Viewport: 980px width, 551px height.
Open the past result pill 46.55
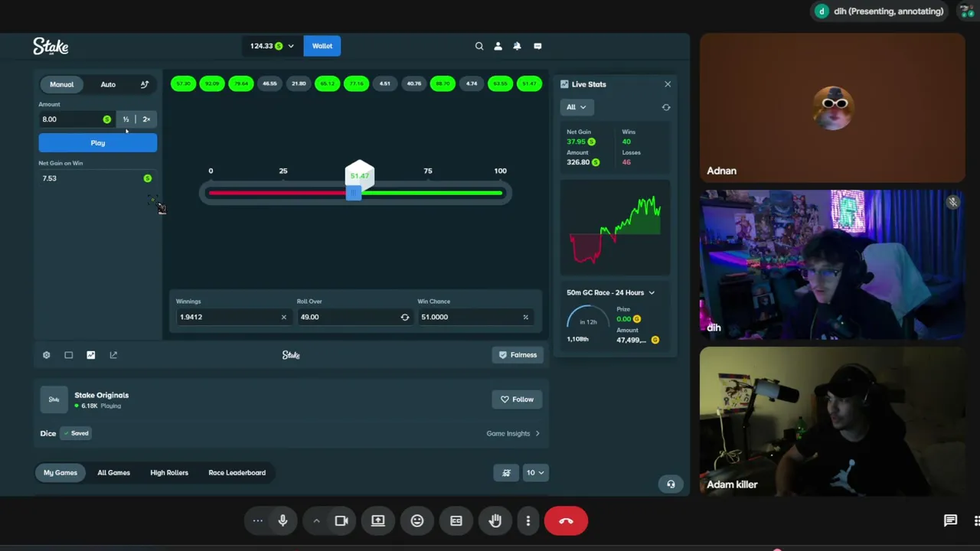(269, 83)
